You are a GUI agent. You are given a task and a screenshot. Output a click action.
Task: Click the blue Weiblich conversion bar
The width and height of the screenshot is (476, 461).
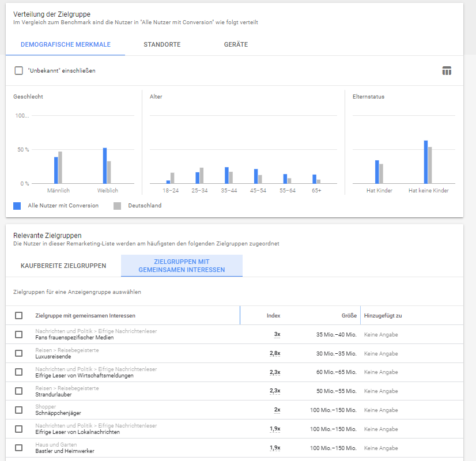pos(105,166)
